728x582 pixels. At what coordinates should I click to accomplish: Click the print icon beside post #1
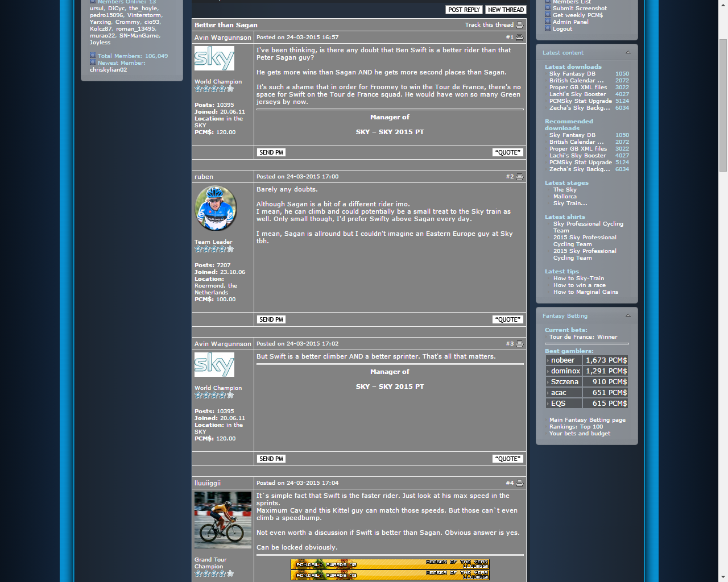point(519,38)
